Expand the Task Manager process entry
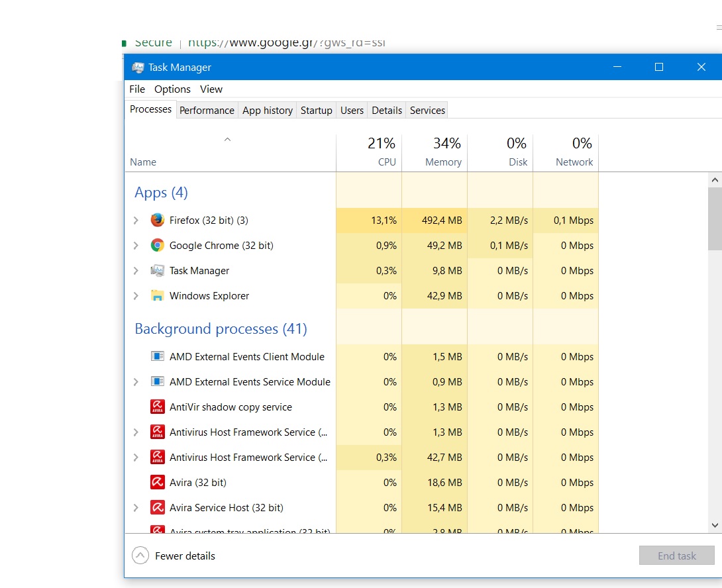Image resolution: width=722 pixels, height=588 pixels. 136,271
